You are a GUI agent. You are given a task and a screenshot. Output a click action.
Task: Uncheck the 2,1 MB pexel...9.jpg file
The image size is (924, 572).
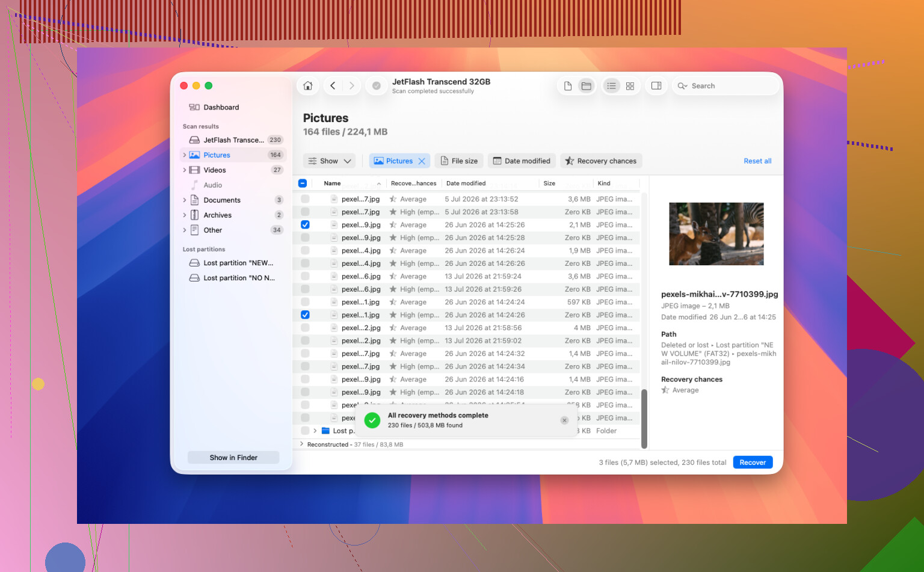305,225
